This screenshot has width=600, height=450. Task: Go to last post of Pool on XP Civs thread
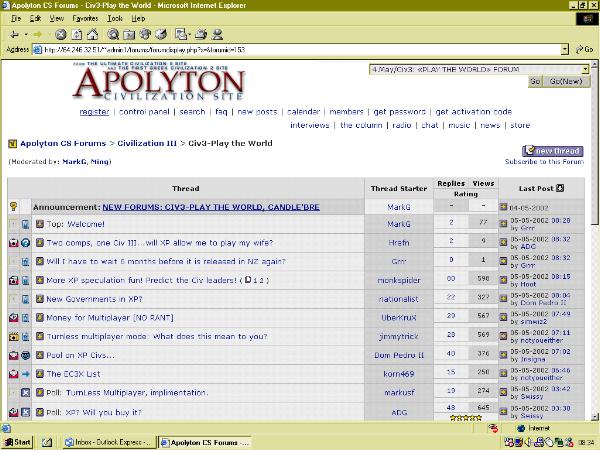[x=504, y=355]
